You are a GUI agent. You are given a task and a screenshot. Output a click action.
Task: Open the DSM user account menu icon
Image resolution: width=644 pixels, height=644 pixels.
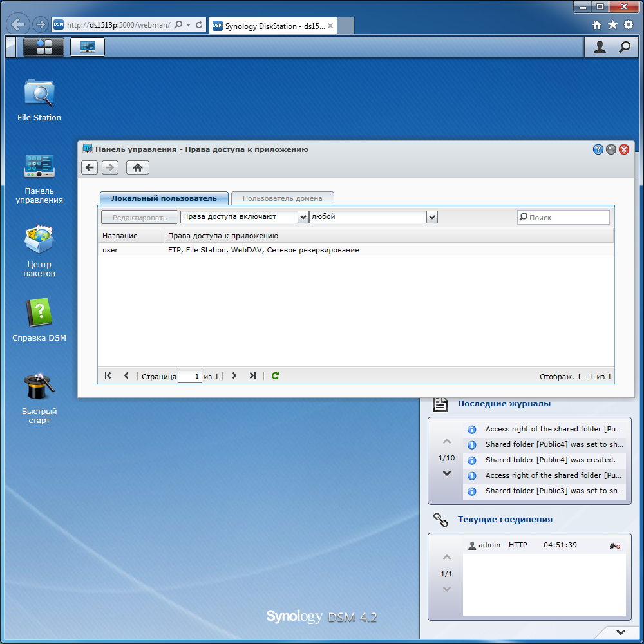[600, 47]
